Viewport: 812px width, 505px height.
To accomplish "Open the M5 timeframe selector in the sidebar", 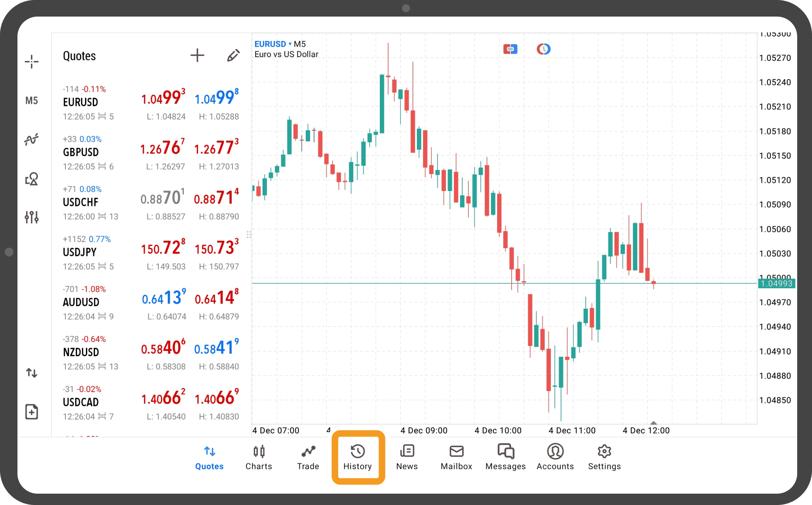I will coord(32,100).
